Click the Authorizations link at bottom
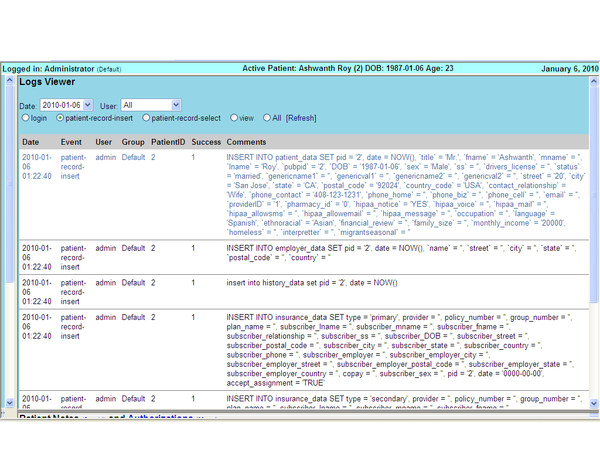Screen dimensions: 600x450 (x=160, y=416)
